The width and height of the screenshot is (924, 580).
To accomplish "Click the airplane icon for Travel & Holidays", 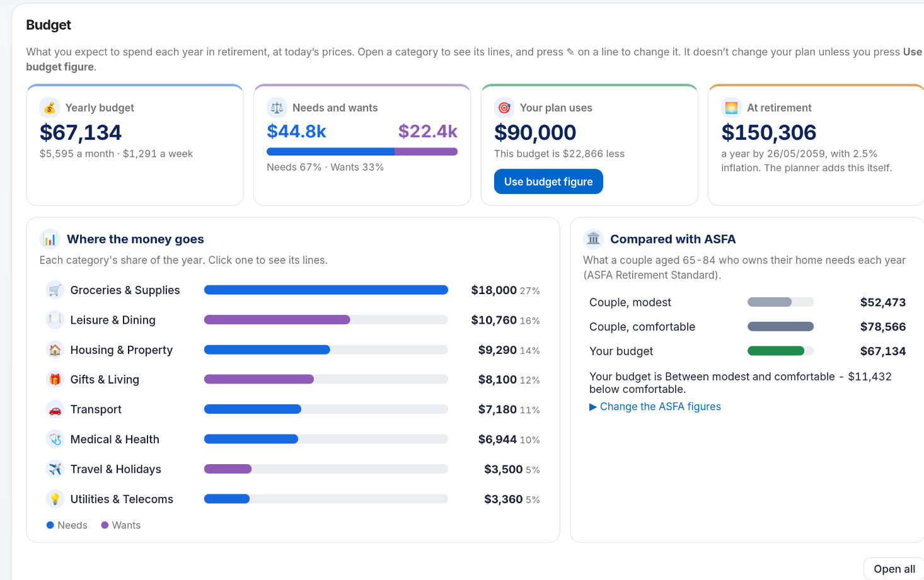I will [55, 469].
